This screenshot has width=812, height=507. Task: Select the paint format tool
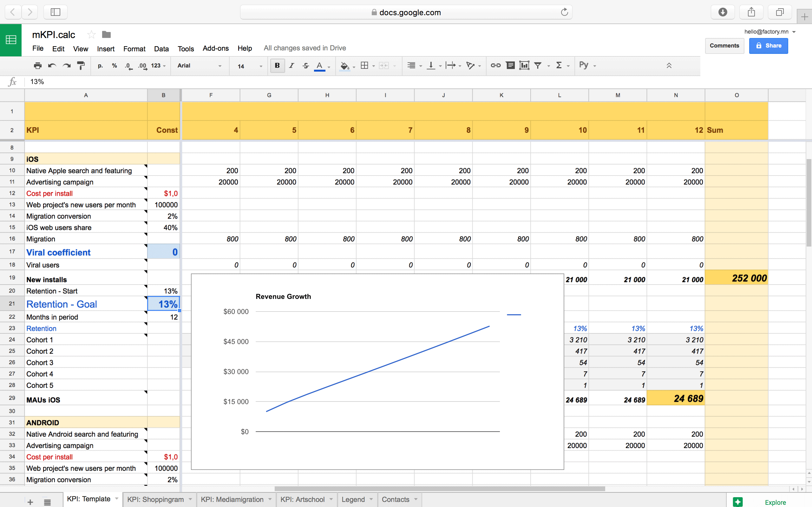tap(81, 66)
